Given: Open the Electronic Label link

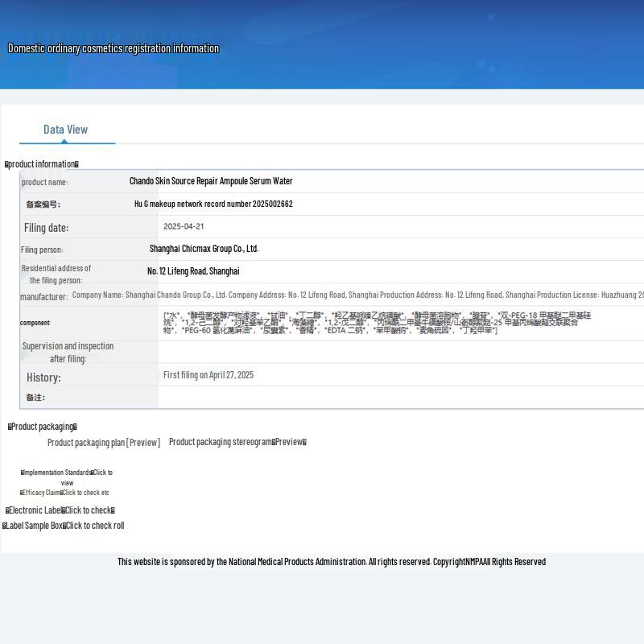Looking at the screenshot, I should (60, 510).
